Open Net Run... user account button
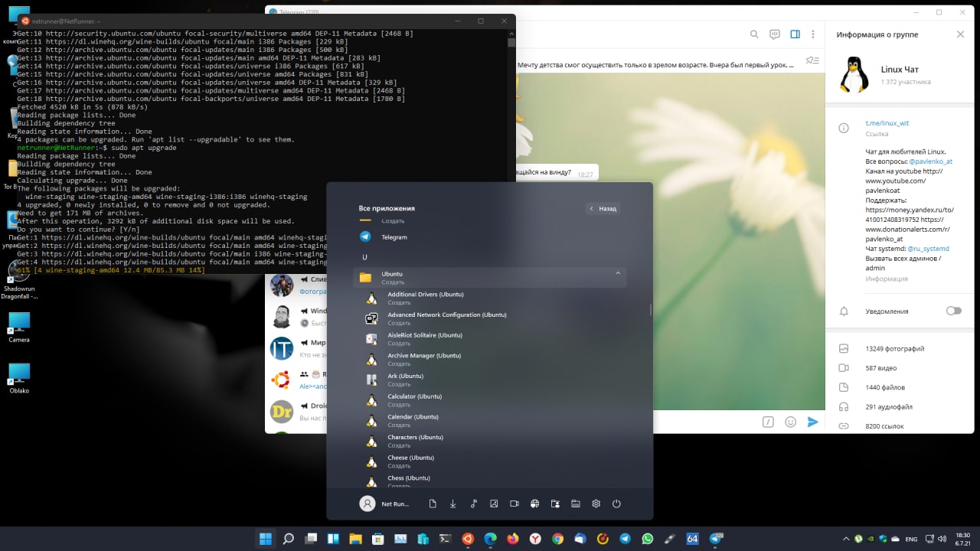This screenshot has width=980, height=551. pos(384,504)
